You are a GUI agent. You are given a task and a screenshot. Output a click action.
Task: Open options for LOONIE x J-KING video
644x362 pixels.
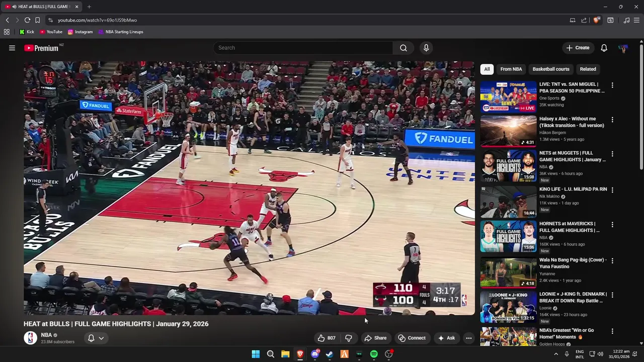point(612,295)
